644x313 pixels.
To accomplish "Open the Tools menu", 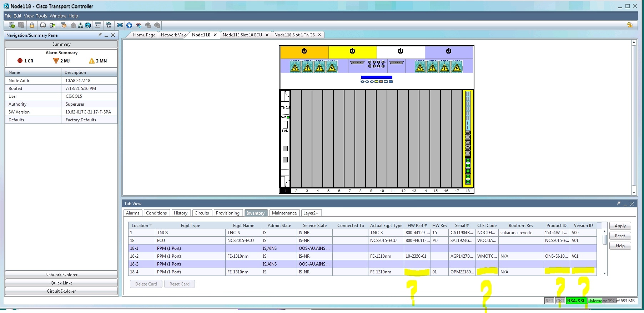I will [41, 16].
